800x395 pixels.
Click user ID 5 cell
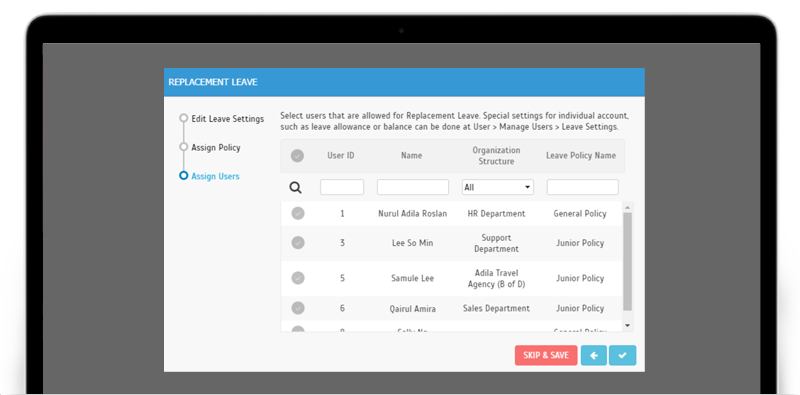342,279
